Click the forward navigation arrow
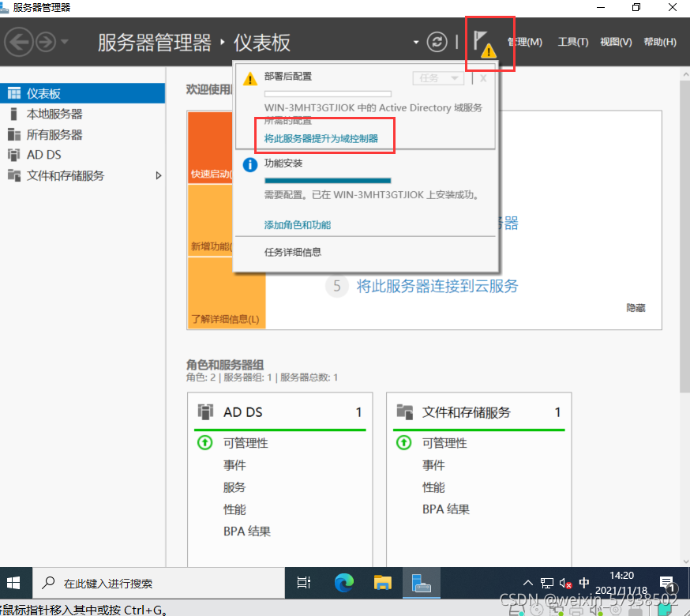 coord(46,43)
